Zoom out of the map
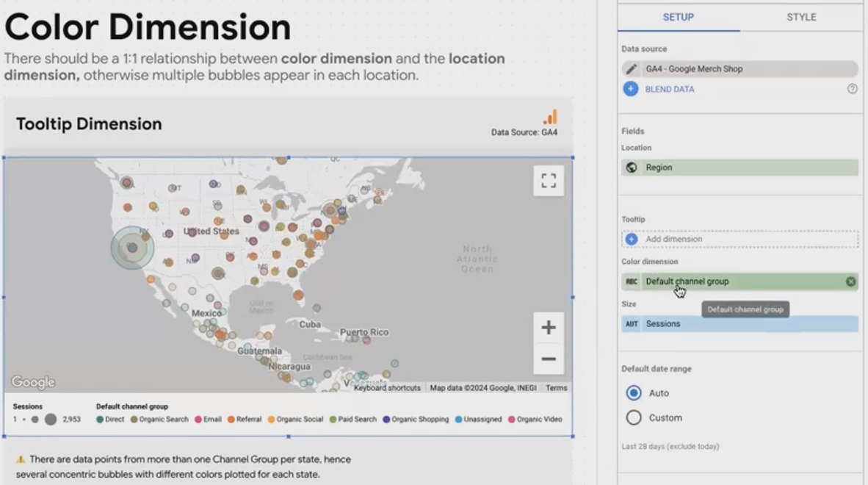 pos(549,359)
